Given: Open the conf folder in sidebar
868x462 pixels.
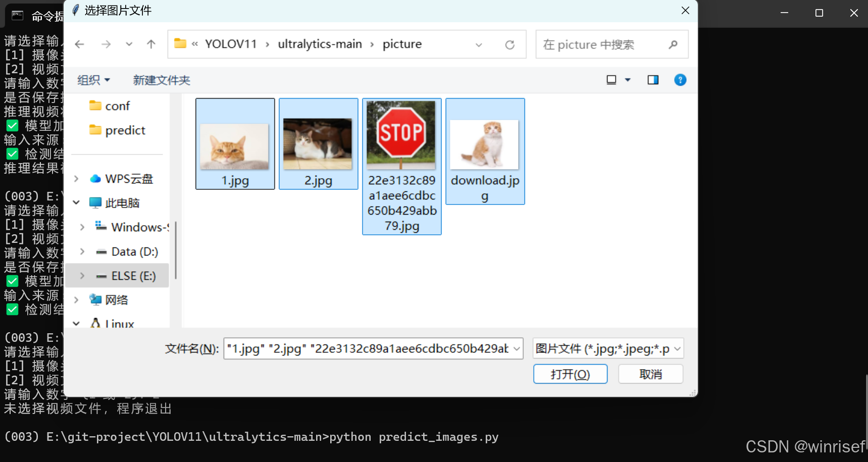Looking at the screenshot, I should pyautogui.click(x=110, y=106).
